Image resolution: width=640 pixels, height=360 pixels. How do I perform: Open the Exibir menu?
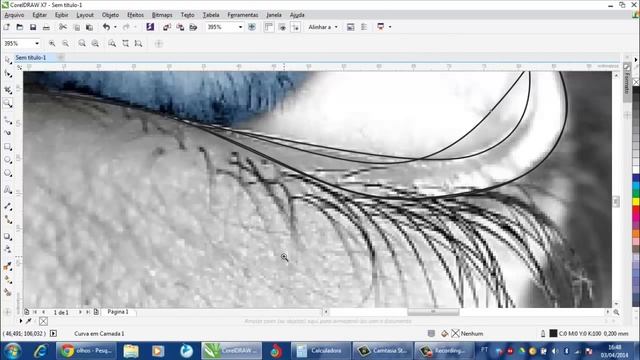(x=62, y=15)
